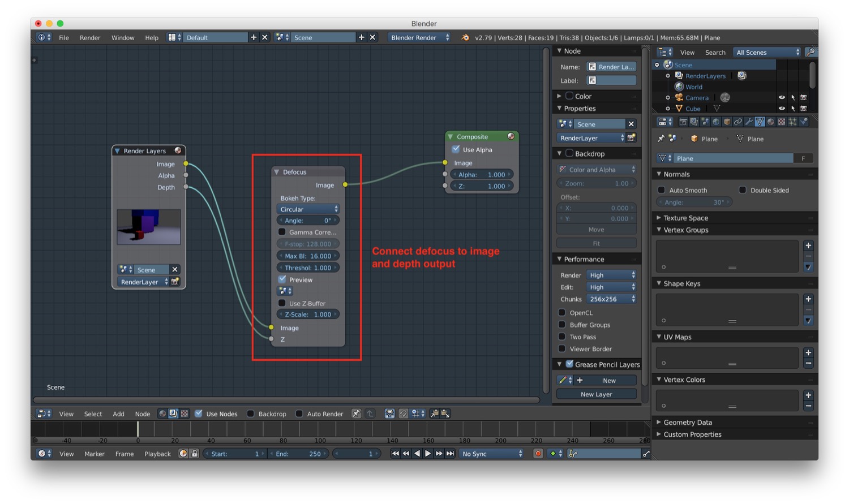Open the Node menu in editor header

coord(143,414)
